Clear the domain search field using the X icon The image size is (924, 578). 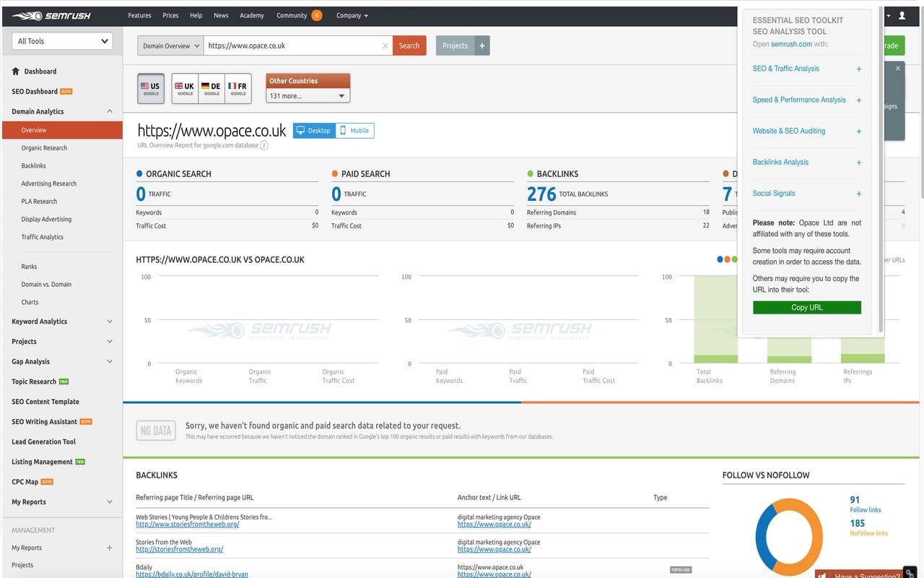pyautogui.click(x=385, y=46)
